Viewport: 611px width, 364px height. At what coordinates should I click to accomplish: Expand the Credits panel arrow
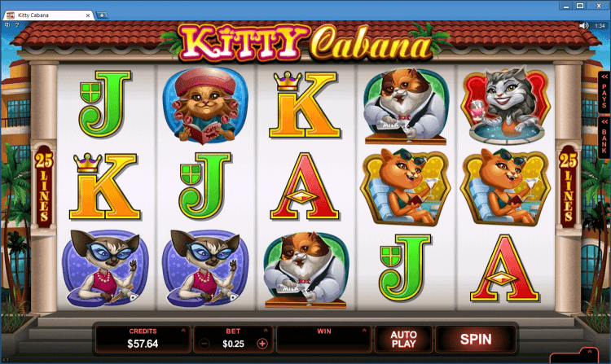[183, 331]
